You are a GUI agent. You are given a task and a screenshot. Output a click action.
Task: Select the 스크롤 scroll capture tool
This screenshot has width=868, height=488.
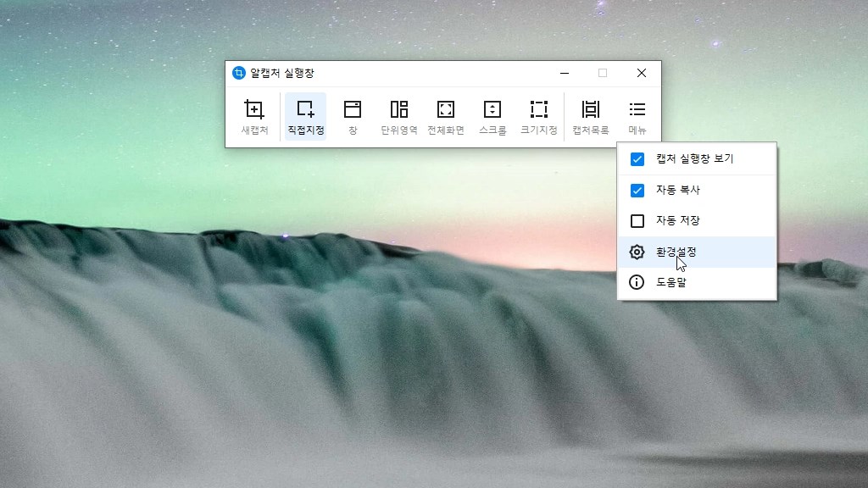pos(492,117)
